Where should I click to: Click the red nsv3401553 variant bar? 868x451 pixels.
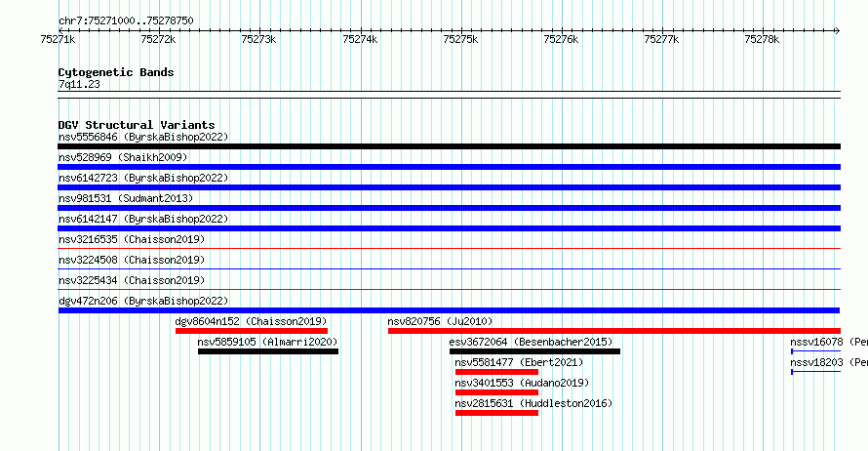pyautogui.click(x=496, y=392)
